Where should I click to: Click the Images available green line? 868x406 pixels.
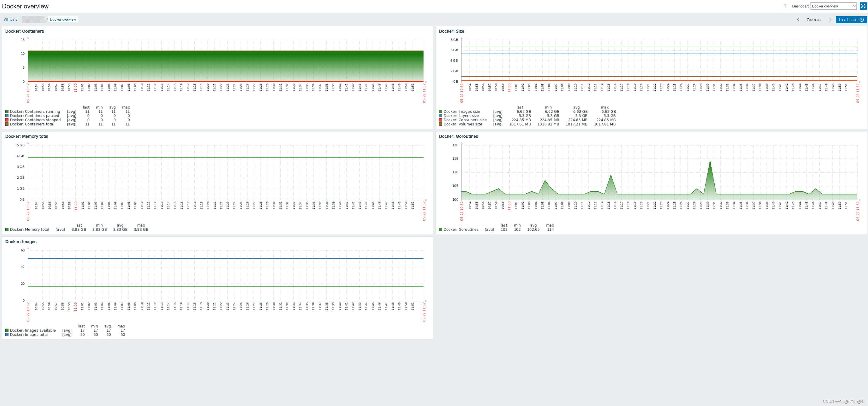pos(225,286)
